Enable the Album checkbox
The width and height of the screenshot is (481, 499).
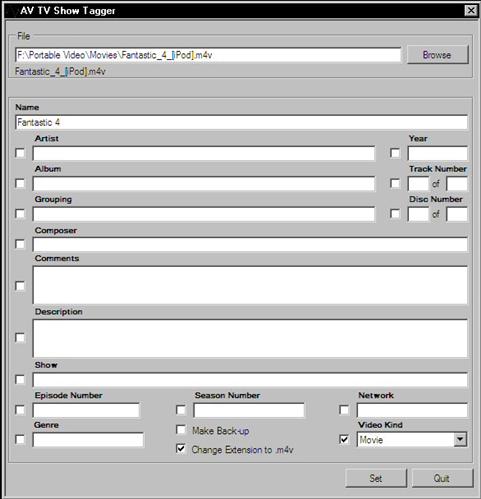[x=20, y=183]
